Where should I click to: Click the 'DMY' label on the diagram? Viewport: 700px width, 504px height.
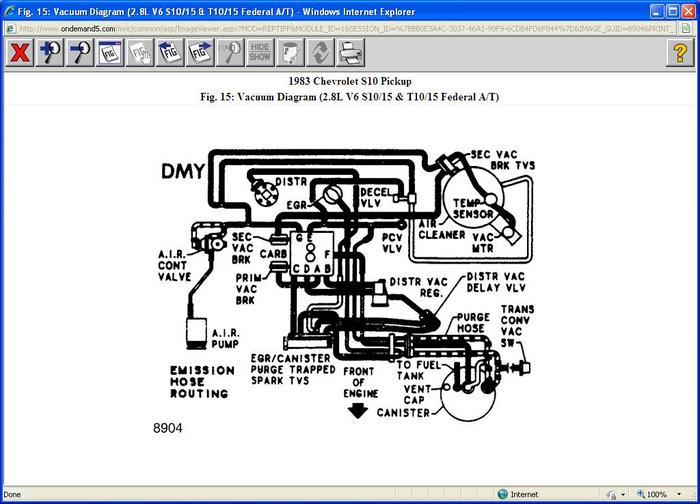[183, 171]
